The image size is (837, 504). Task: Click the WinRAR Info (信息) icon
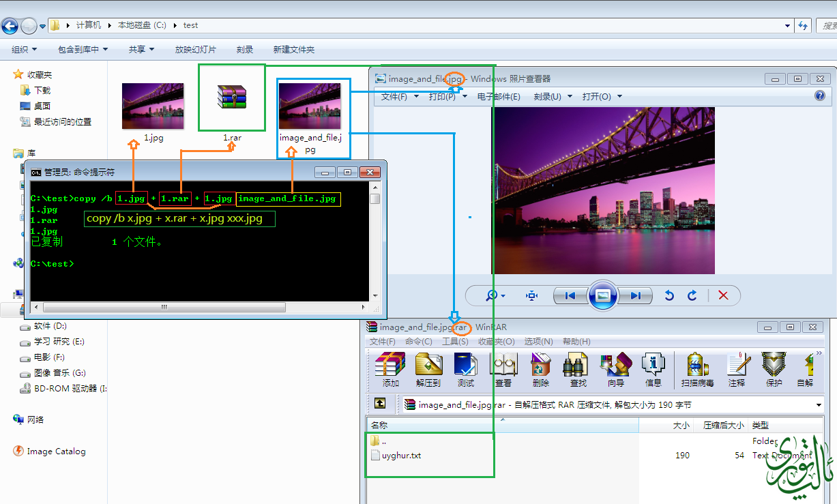(653, 369)
